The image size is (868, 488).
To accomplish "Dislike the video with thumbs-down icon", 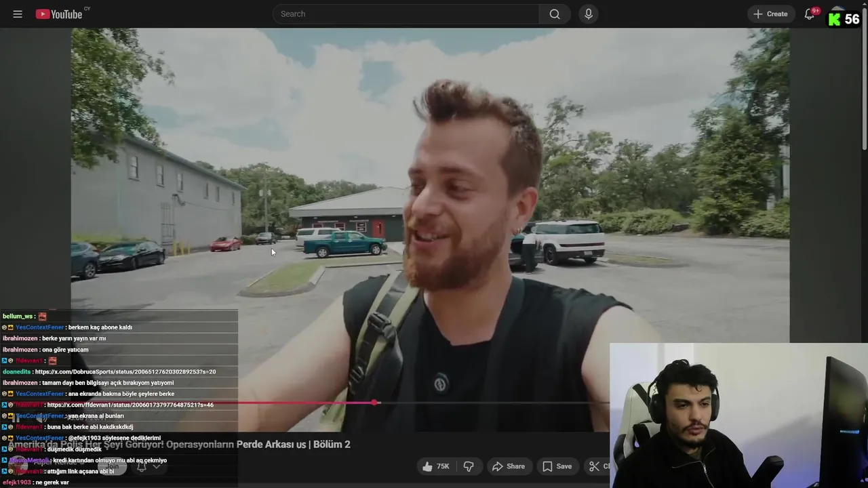I will 469,466.
